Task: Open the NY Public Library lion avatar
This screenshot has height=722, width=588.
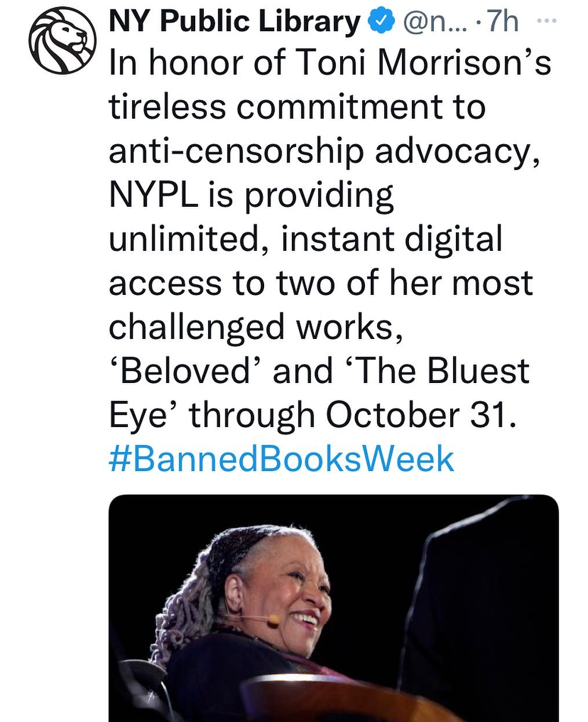Action: [61, 42]
